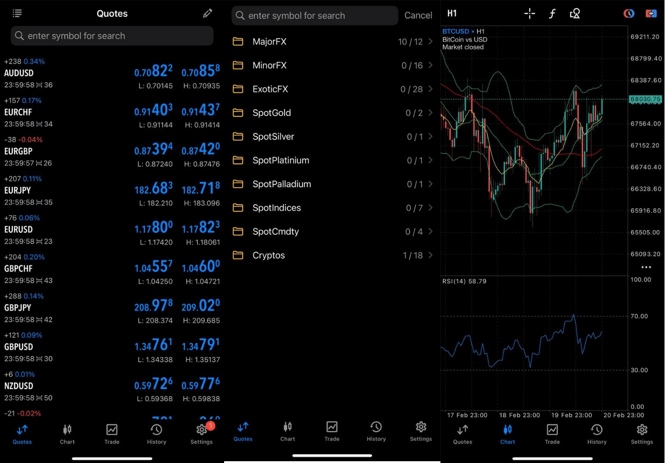667x463 pixels.
Task: Click the search field in Quotes screen
Action: [x=112, y=36]
